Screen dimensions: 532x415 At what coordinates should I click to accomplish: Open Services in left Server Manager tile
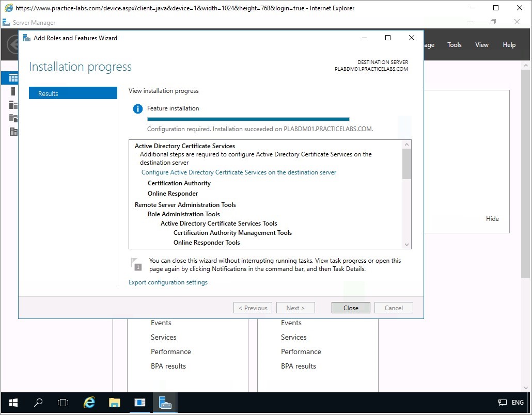(164, 337)
